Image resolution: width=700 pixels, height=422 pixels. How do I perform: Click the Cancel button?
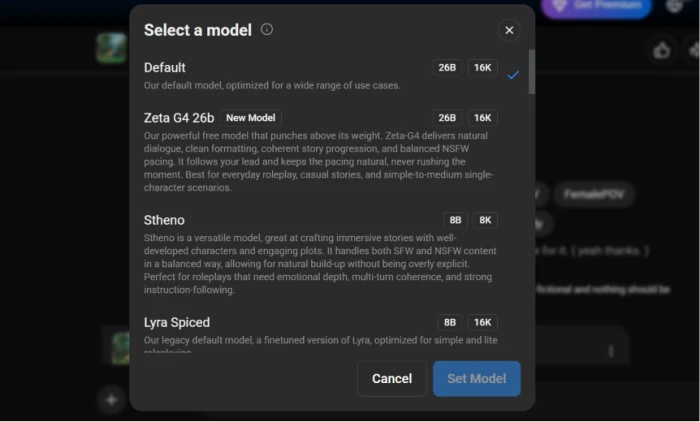tap(392, 379)
